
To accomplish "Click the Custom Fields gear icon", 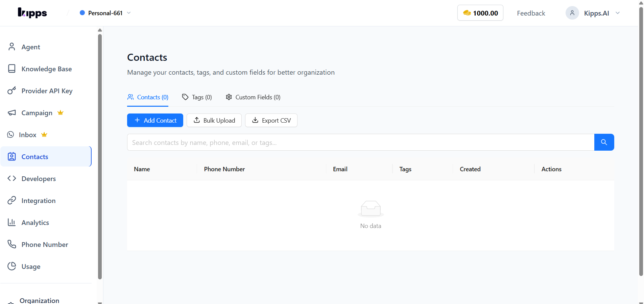I will point(229,97).
